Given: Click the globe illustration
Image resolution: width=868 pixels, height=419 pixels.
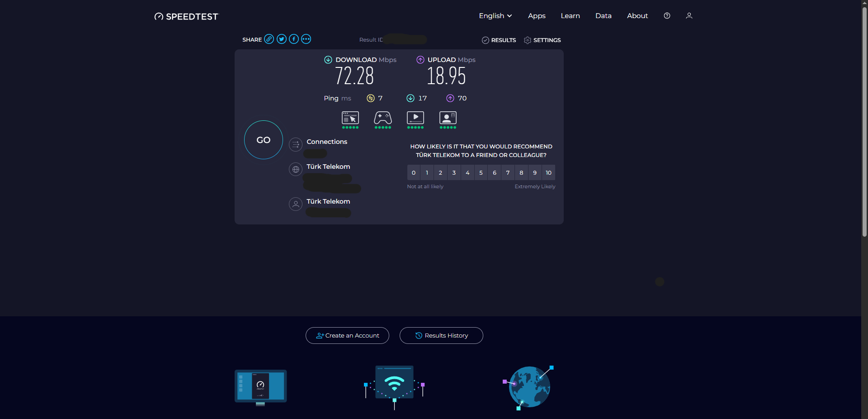Looking at the screenshot, I should [528, 388].
